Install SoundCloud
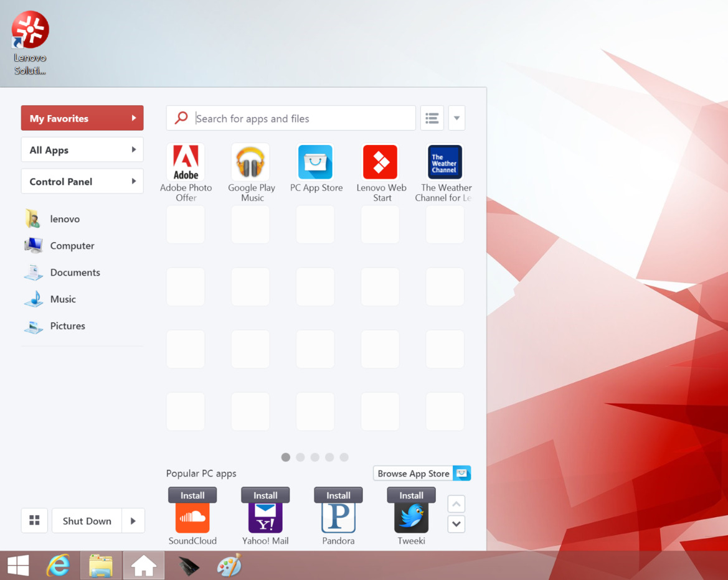This screenshot has width=728, height=580. pos(192,495)
